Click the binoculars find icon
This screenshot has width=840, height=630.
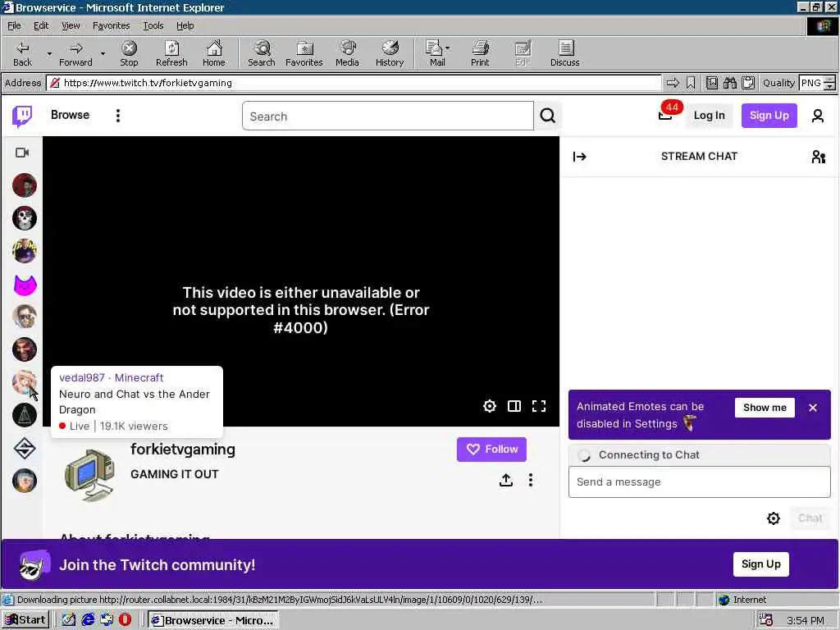[x=729, y=83]
